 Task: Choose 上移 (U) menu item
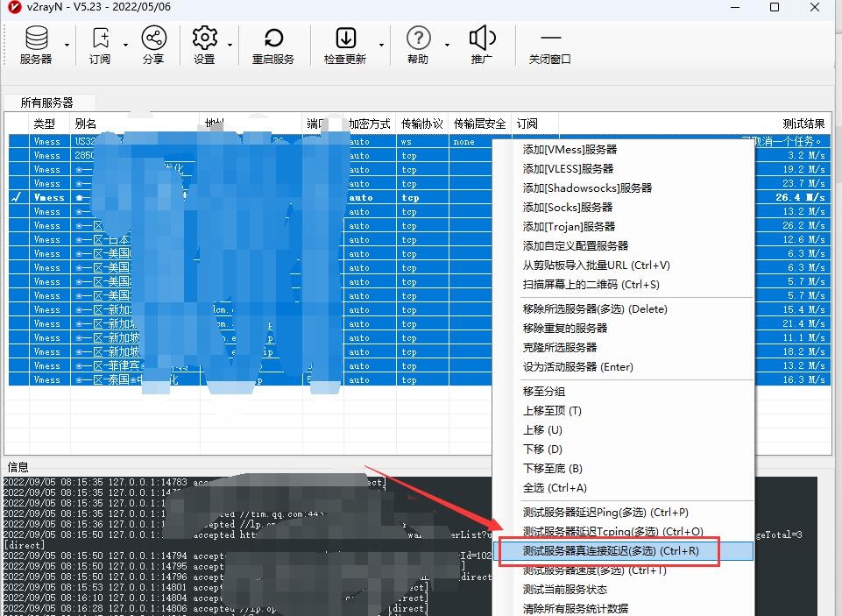coord(542,430)
